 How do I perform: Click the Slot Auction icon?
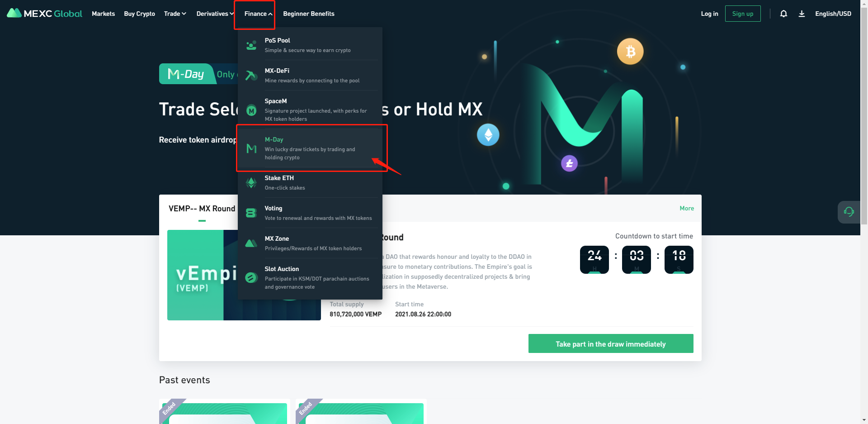[251, 278]
